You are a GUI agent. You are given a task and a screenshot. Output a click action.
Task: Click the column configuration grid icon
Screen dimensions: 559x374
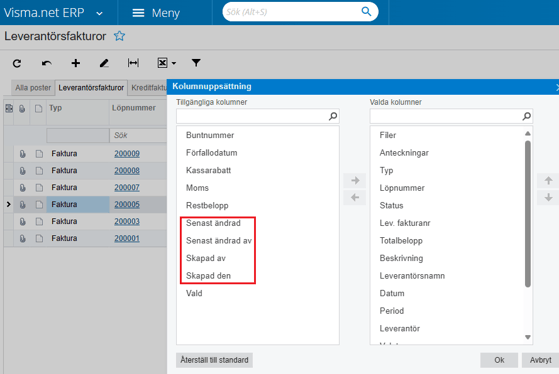point(9,108)
